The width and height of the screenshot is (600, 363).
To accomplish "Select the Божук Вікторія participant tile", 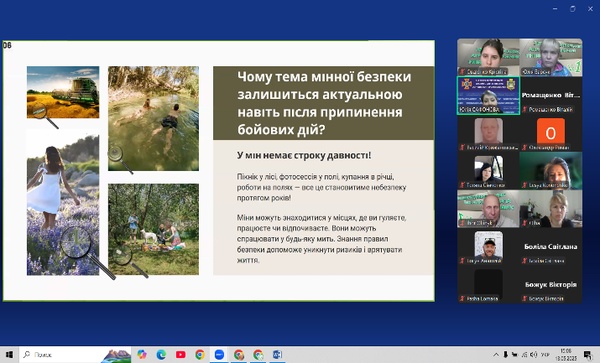I will click(x=551, y=285).
